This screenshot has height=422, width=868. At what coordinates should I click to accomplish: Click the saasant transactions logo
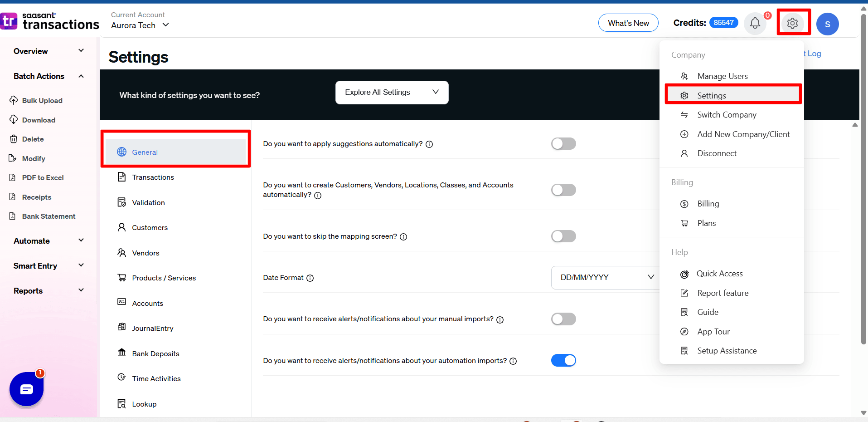50,21
